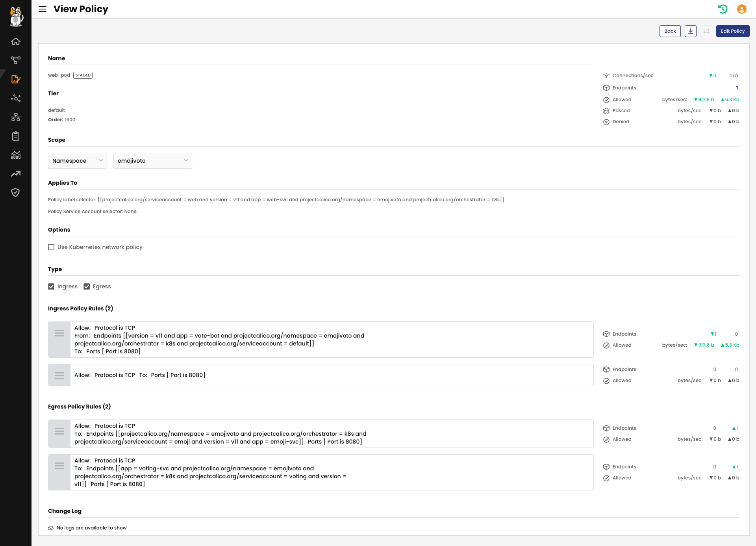Open the bar chart dashboards sidebar icon
The width and height of the screenshot is (756, 546).
point(16,155)
